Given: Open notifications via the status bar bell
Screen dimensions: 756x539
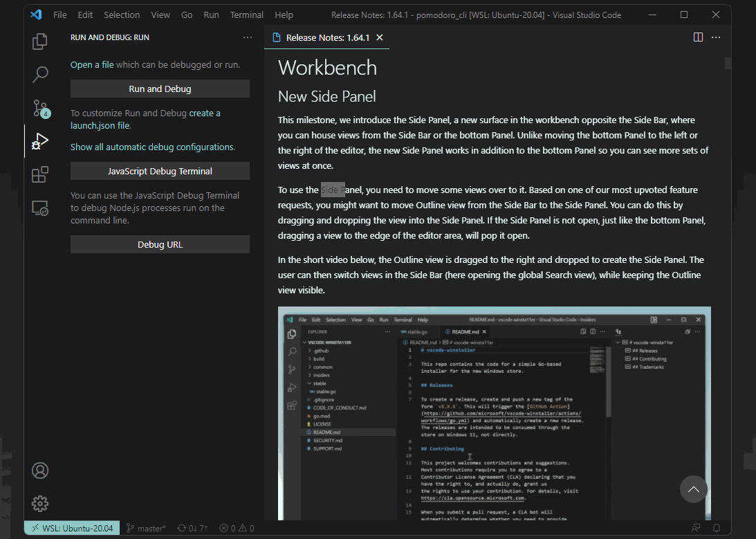Looking at the screenshot, I should point(716,527).
